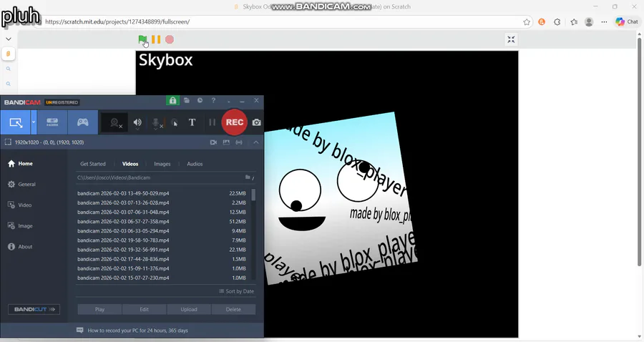This screenshot has height=342, width=644.
Task: Toggle the webcam overlay
Action: pyautogui.click(x=114, y=122)
